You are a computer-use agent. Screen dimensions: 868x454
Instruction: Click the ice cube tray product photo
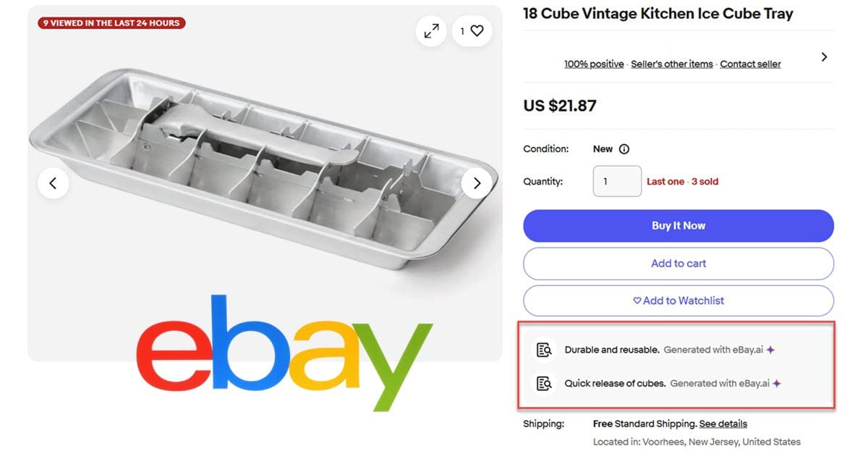pos(260,167)
